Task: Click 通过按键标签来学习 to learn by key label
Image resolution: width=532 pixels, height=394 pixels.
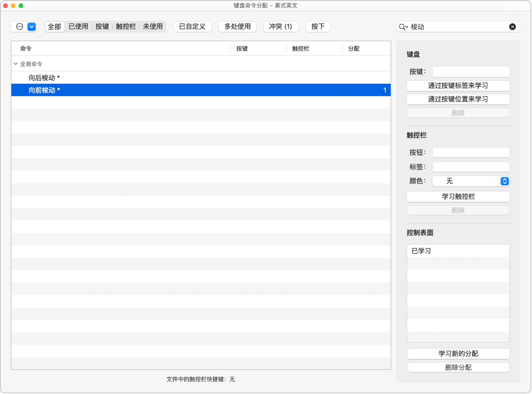Action: pyautogui.click(x=458, y=86)
